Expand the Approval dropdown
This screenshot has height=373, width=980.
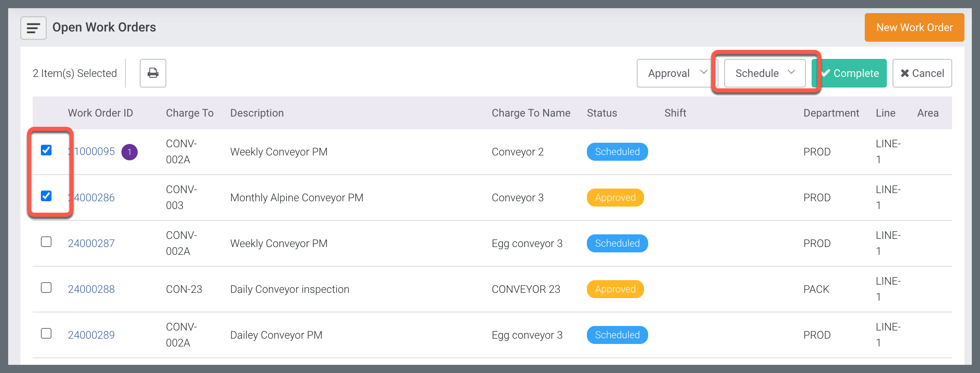[677, 73]
